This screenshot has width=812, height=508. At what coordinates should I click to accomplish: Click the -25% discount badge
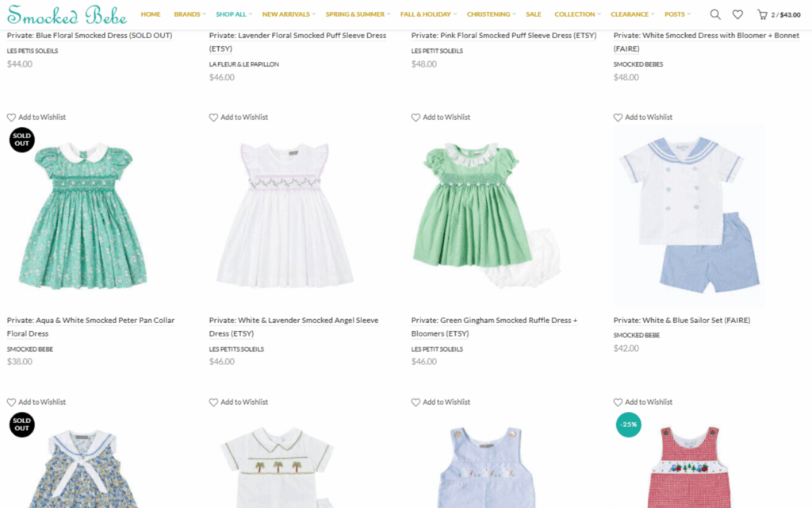628,425
